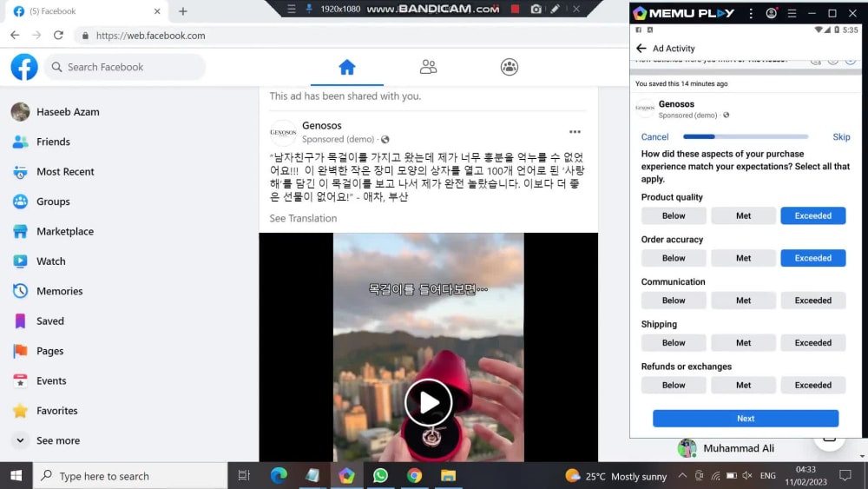This screenshot has height=489, width=868.
Task: Play the Genosos ad video
Action: 429,403
